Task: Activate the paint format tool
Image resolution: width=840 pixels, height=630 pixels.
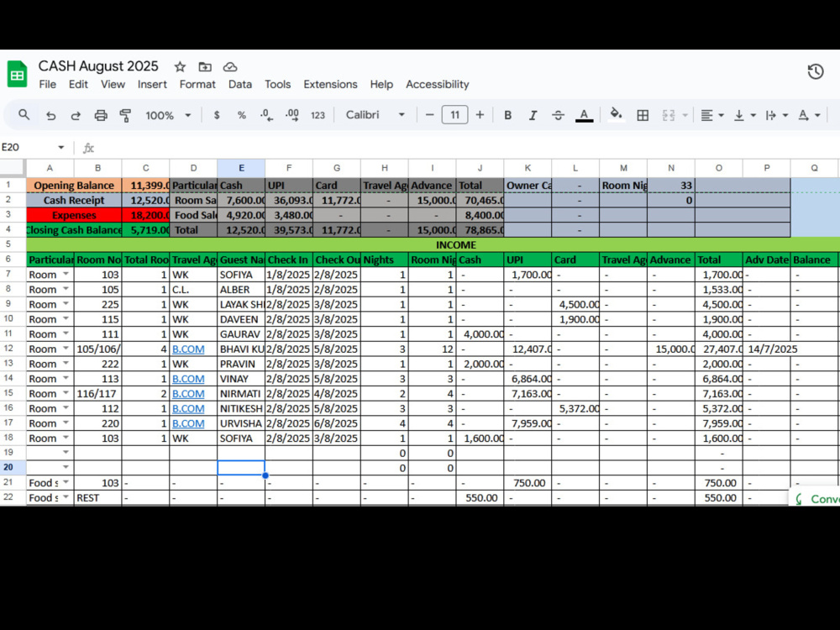Action: tap(125, 115)
